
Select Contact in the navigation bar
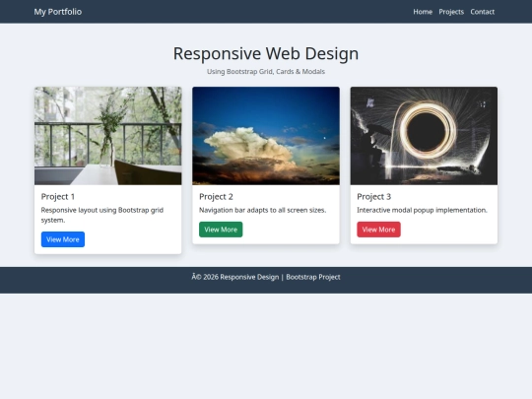pos(482,12)
